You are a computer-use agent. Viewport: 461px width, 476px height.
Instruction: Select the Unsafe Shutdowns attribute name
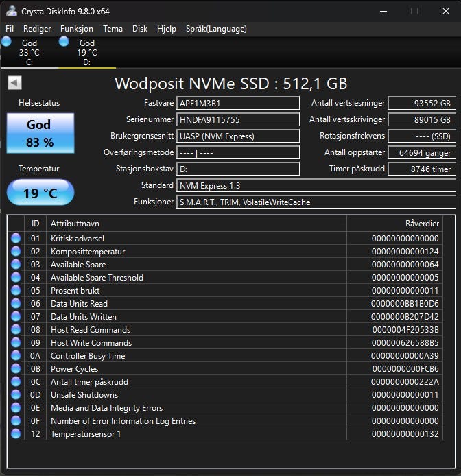(84, 395)
